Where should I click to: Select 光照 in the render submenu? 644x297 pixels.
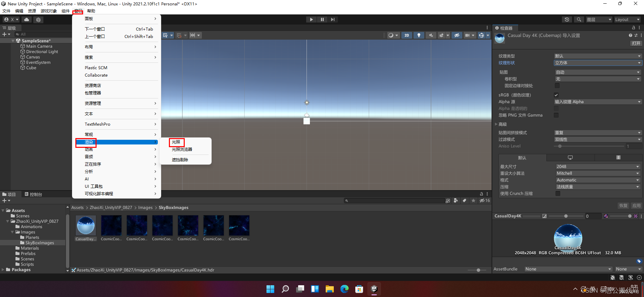pyautogui.click(x=176, y=142)
